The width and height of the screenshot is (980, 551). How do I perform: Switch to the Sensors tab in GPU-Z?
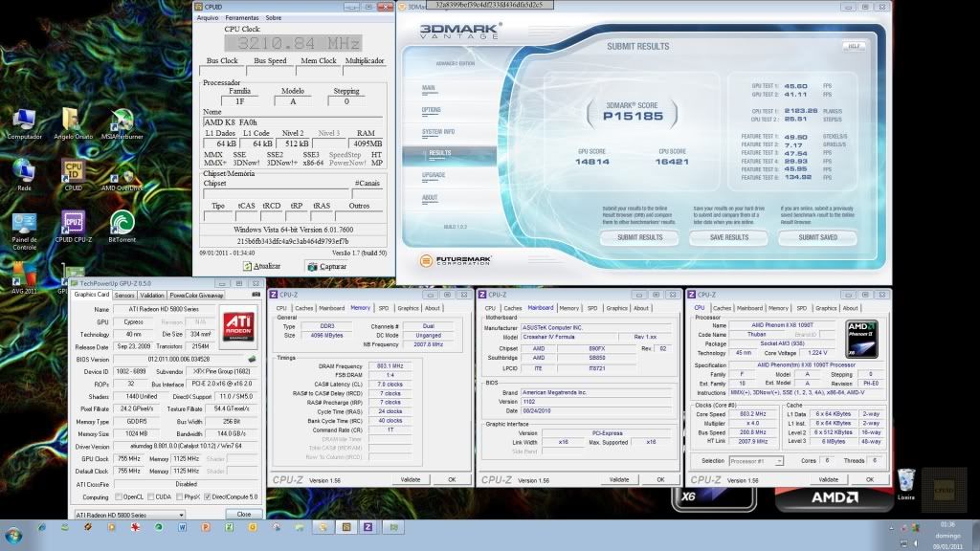point(125,296)
